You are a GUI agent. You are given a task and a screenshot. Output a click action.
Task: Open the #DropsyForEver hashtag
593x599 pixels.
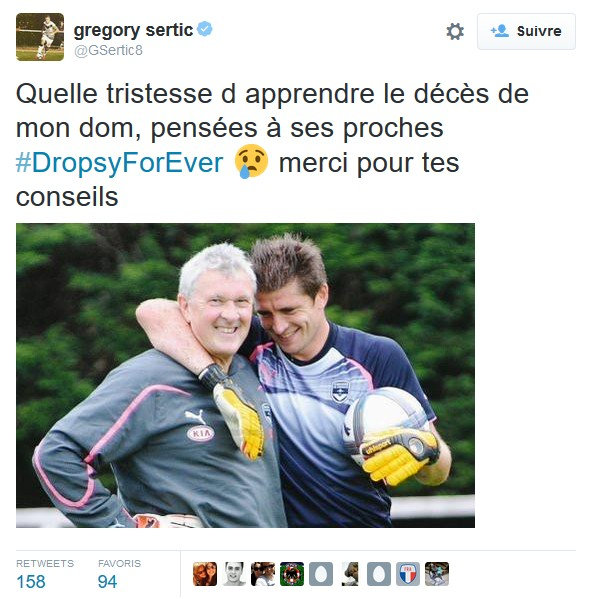[x=119, y=163]
